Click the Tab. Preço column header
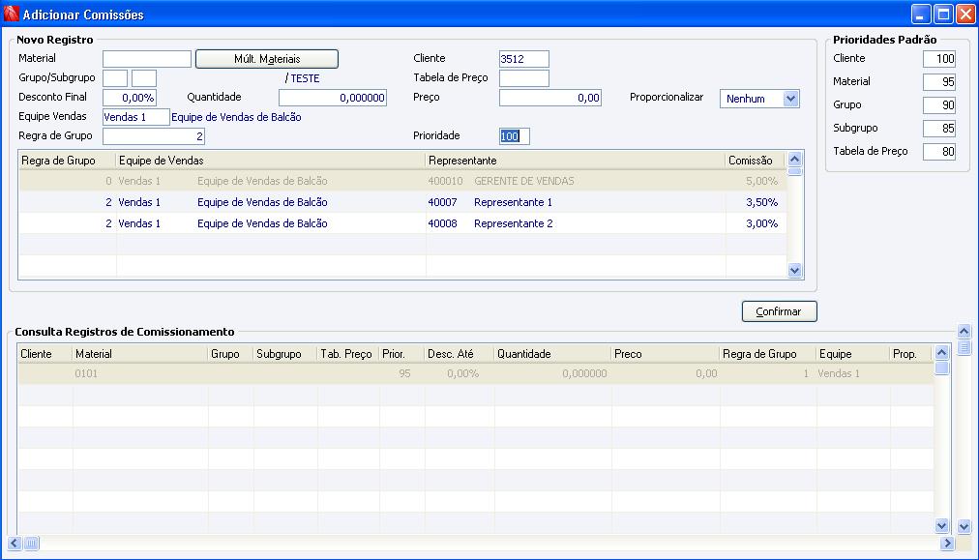The width and height of the screenshot is (979, 560). [x=348, y=354]
